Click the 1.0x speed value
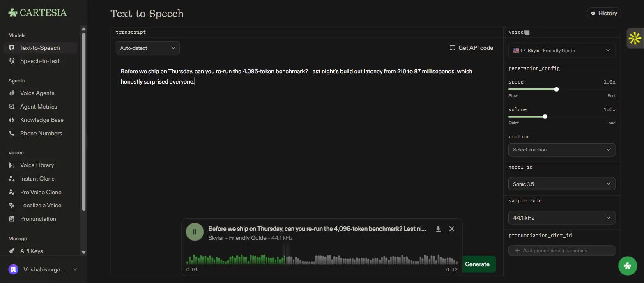 [x=609, y=82]
